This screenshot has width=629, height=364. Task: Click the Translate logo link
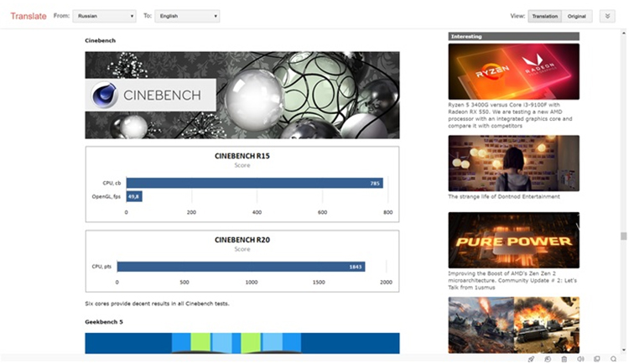[x=29, y=16]
